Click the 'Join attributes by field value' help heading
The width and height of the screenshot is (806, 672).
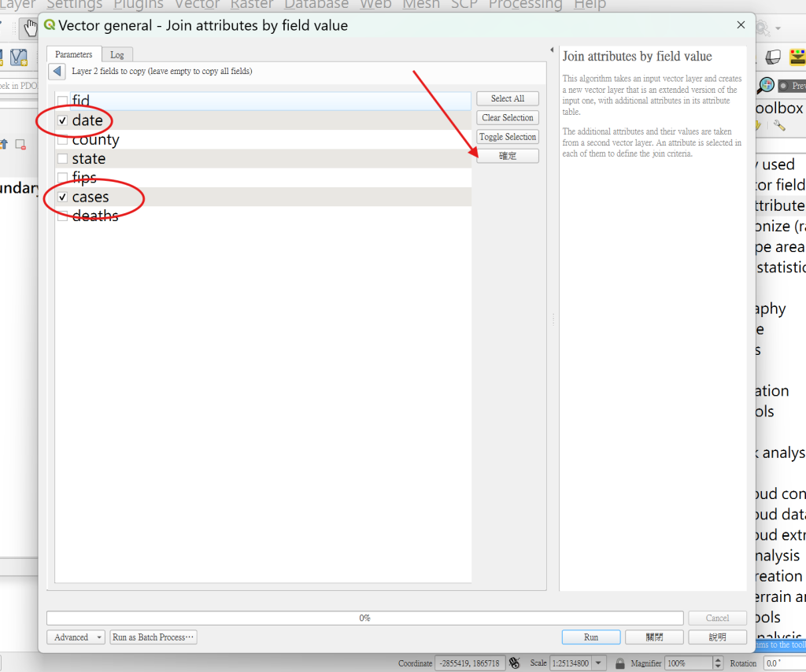tap(637, 56)
